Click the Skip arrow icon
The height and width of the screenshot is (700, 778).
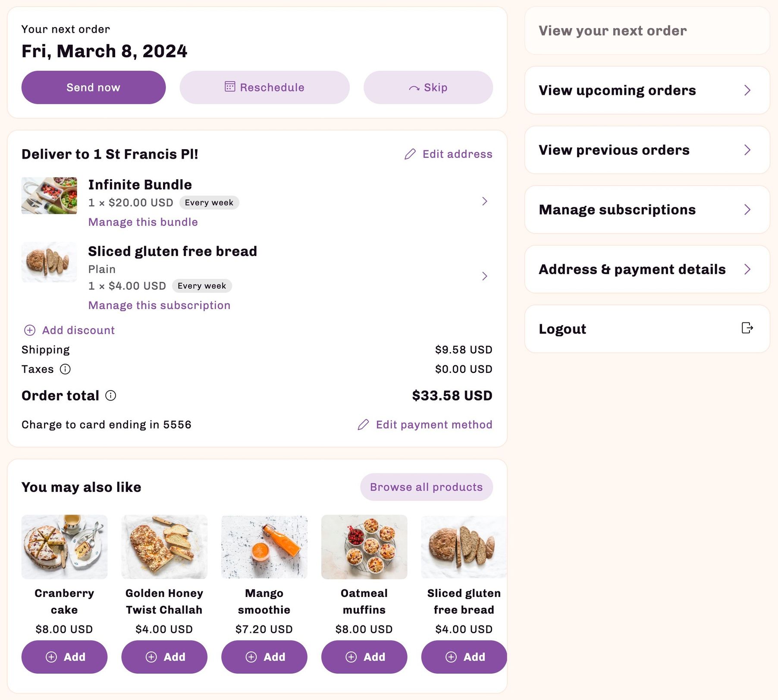click(414, 88)
